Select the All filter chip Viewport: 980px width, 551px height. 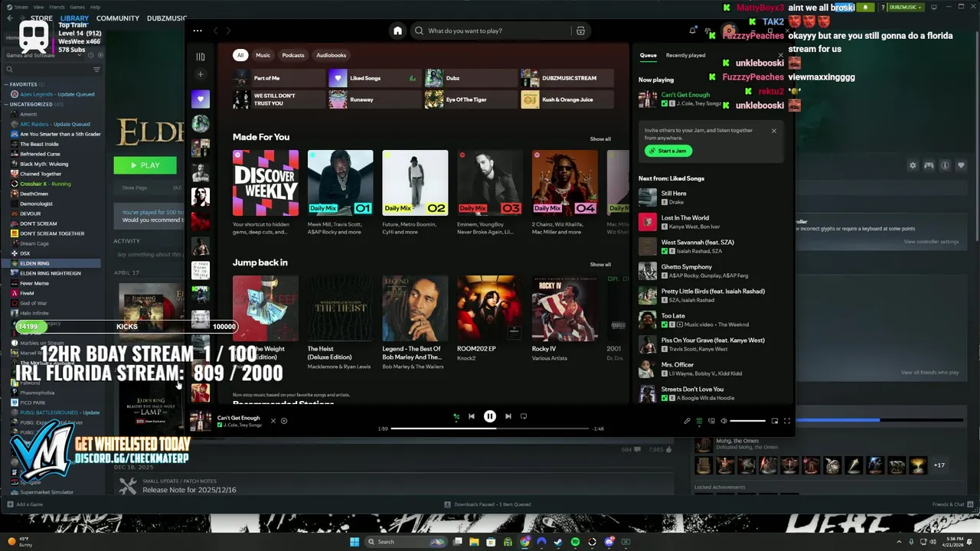click(x=240, y=55)
